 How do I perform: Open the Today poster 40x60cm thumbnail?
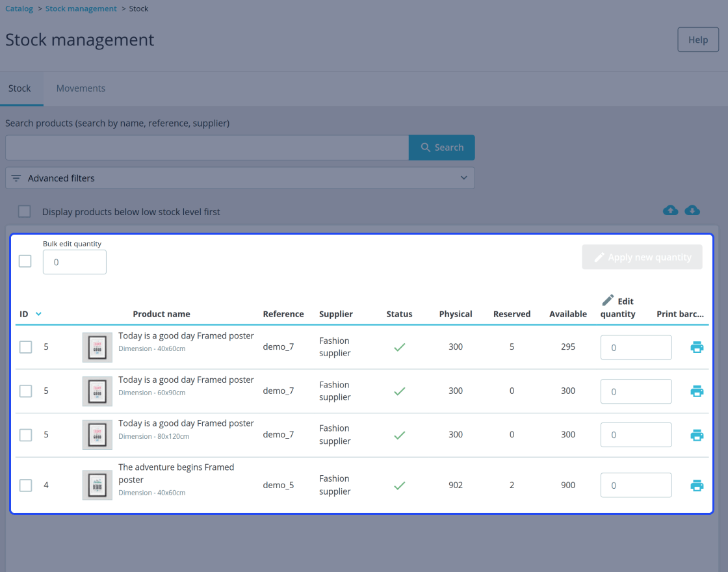pyautogui.click(x=97, y=347)
